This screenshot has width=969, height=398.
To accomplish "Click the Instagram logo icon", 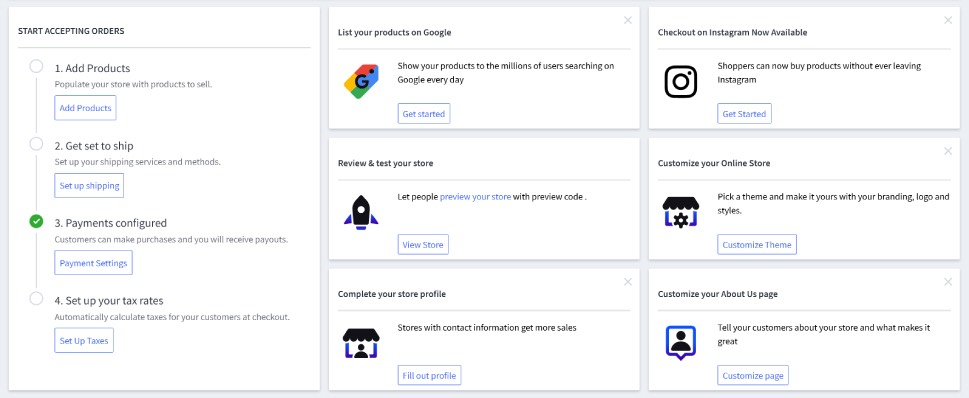I will [680, 82].
